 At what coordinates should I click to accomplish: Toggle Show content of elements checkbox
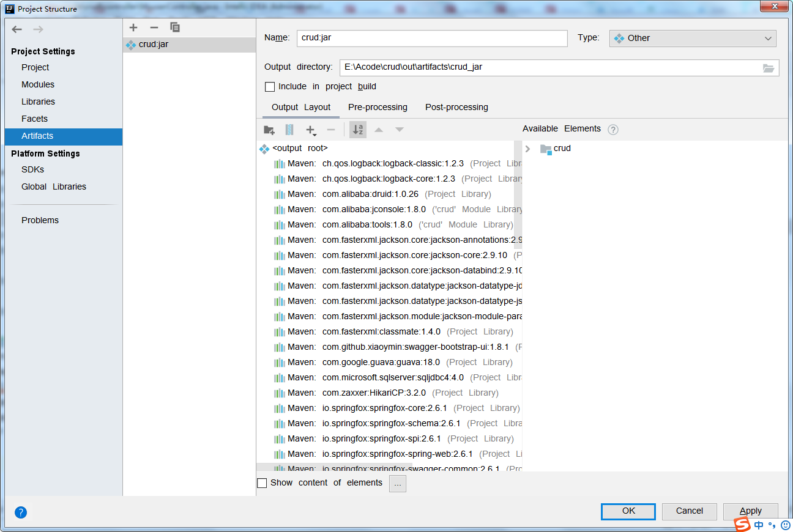262,483
